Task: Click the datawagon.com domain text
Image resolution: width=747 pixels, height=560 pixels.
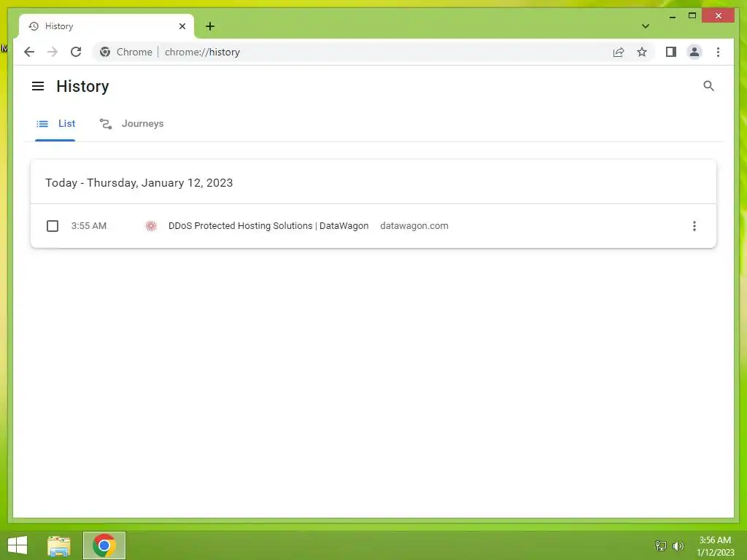Action: (x=414, y=226)
